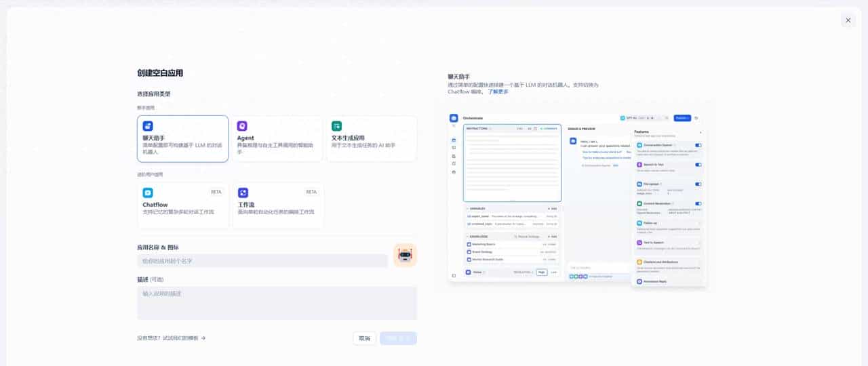This screenshot has height=366, width=868.
Task: Open the 了解更多 link
Action: coord(498,91)
